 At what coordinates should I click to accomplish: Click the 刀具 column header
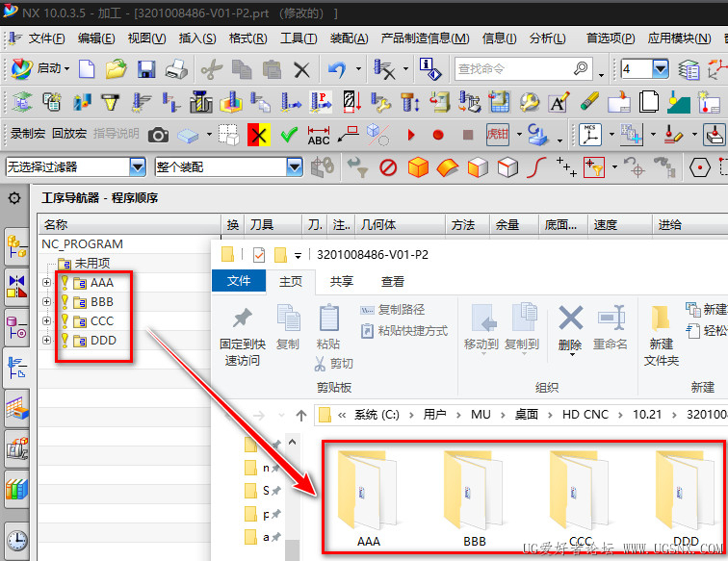273,225
